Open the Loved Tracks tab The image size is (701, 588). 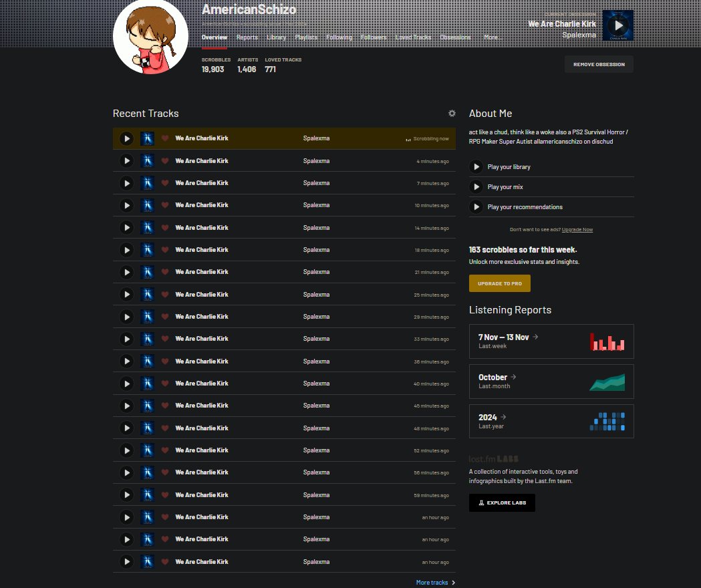[413, 37]
